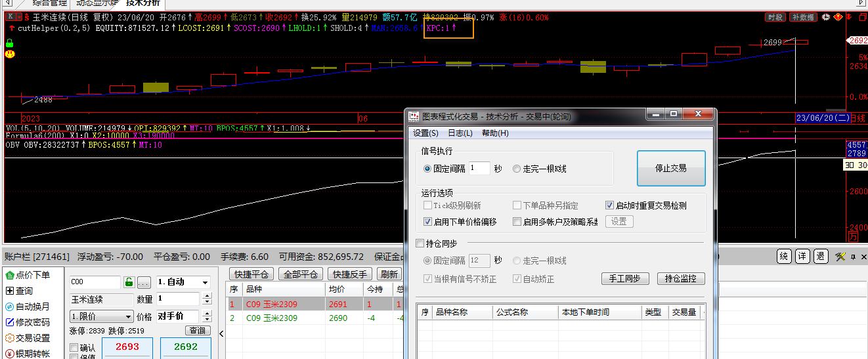The width and height of the screenshot is (868, 359).
Task: Uncheck 启用下单价格偏移 option
Action: point(428,222)
